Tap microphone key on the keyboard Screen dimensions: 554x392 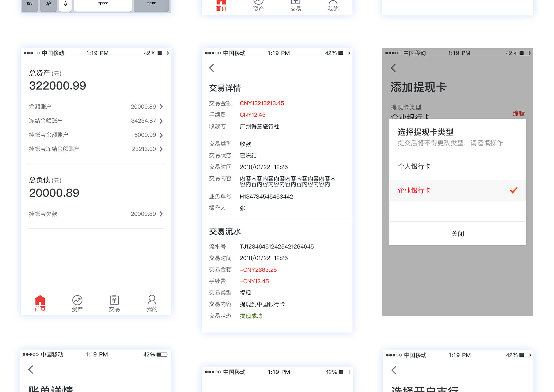[x=65, y=4]
